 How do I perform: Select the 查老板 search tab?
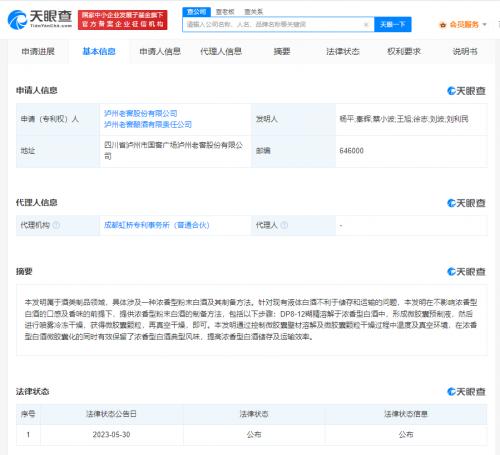[x=225, y=12]
